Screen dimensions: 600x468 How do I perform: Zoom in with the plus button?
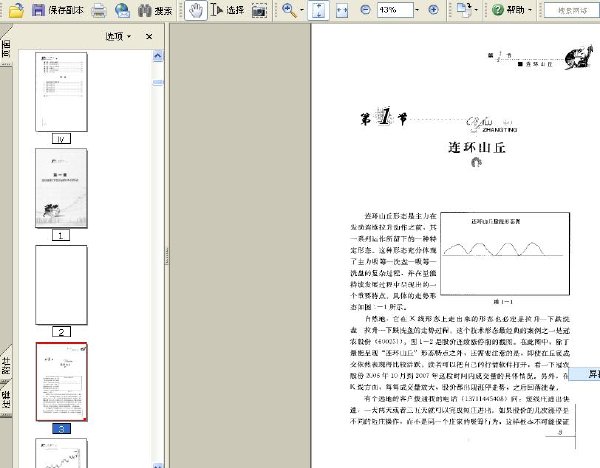[x=433, y=10]
